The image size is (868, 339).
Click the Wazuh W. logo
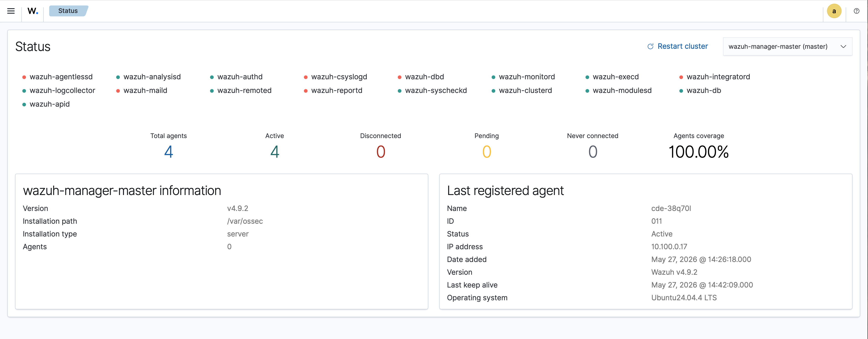[x=33, y=11]
